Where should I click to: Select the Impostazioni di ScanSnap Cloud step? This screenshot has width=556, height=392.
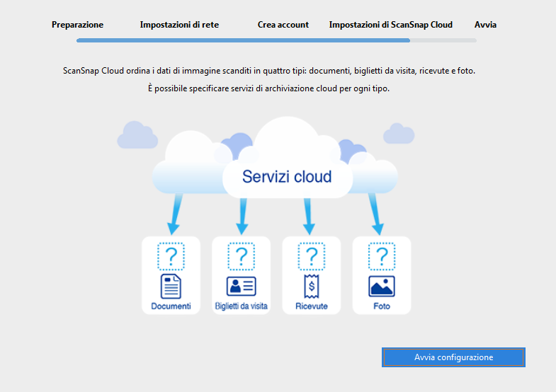click(391, 25)
